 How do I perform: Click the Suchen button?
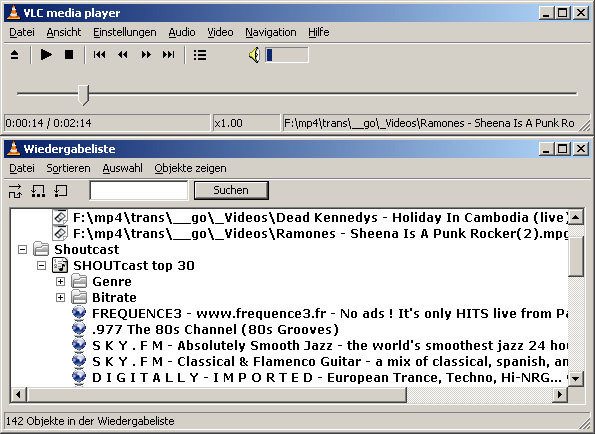pos(231,190)
